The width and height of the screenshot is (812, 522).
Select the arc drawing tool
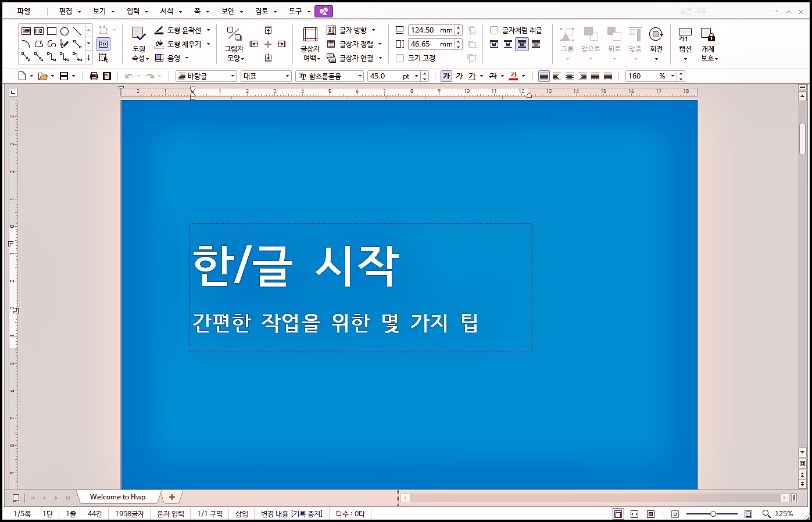(x=26, y=44)
